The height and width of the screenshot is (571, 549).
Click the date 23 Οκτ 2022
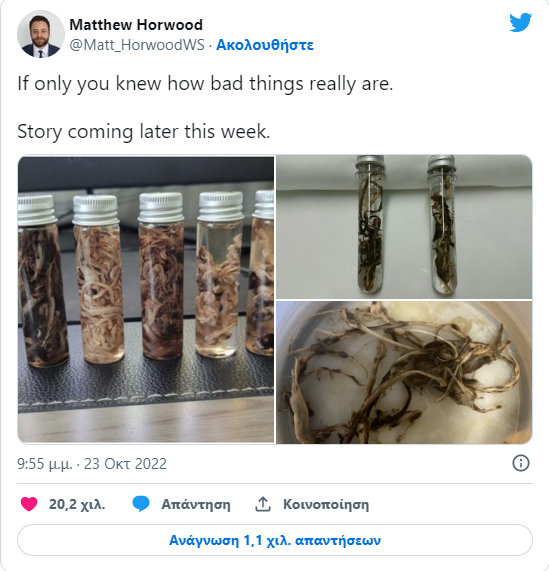[x=125, y=464]
